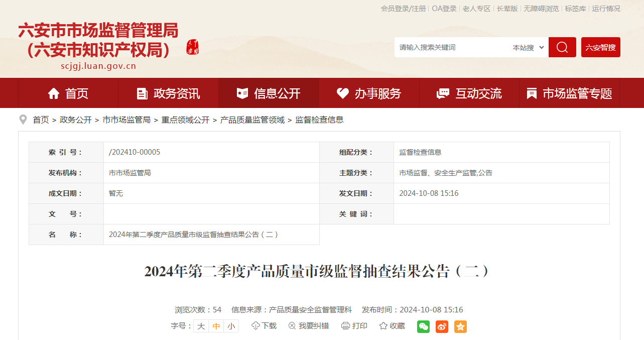Image resolution: width=644 pixels, height=340 pixels.
Task: Go to the 办事服务 navigation tab
Action: (369, 93)
